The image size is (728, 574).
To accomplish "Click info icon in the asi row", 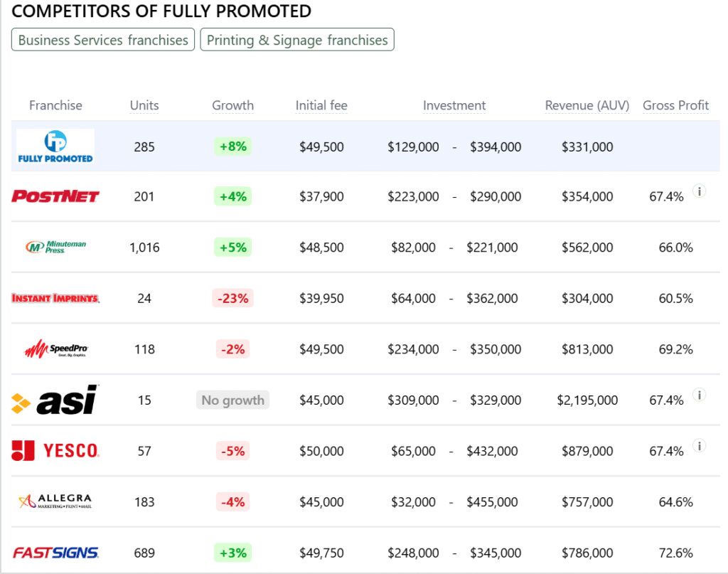I will (700, 395).
